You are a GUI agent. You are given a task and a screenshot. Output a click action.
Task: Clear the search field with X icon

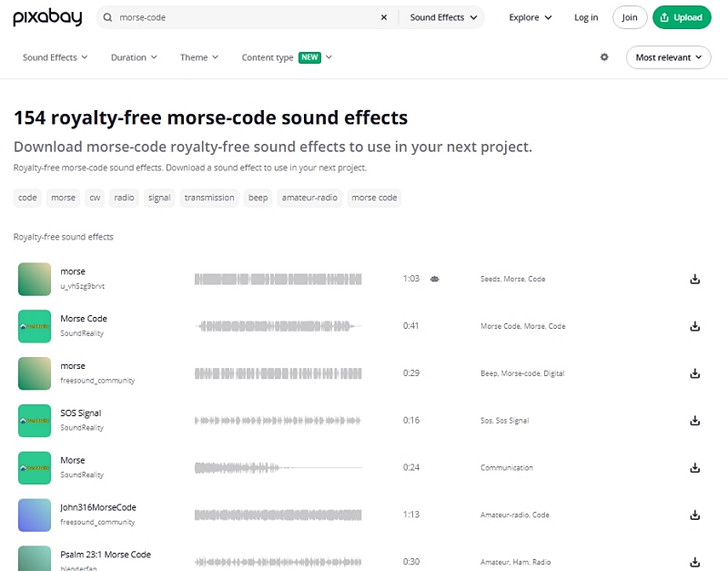click(x=383, y=17)
